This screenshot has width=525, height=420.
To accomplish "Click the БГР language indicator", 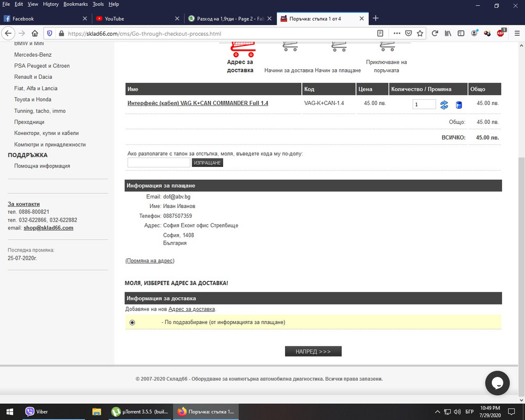I will 469,412.
